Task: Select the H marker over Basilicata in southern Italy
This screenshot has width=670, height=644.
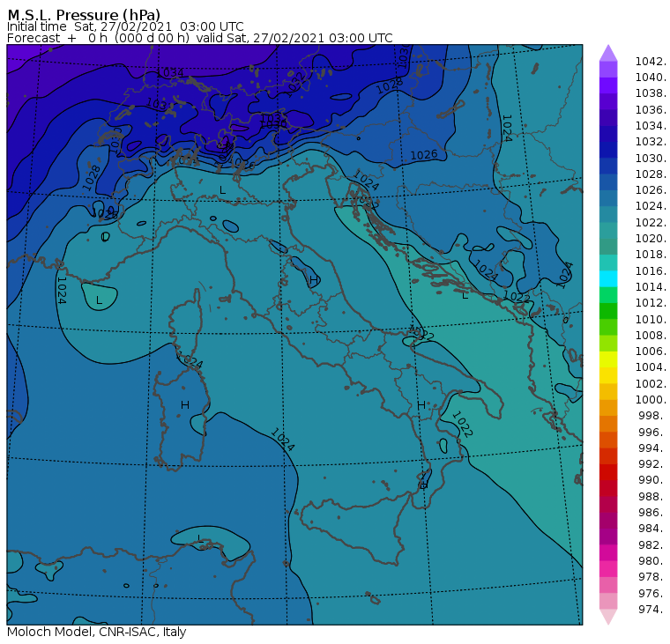Action: click(421, 405)
